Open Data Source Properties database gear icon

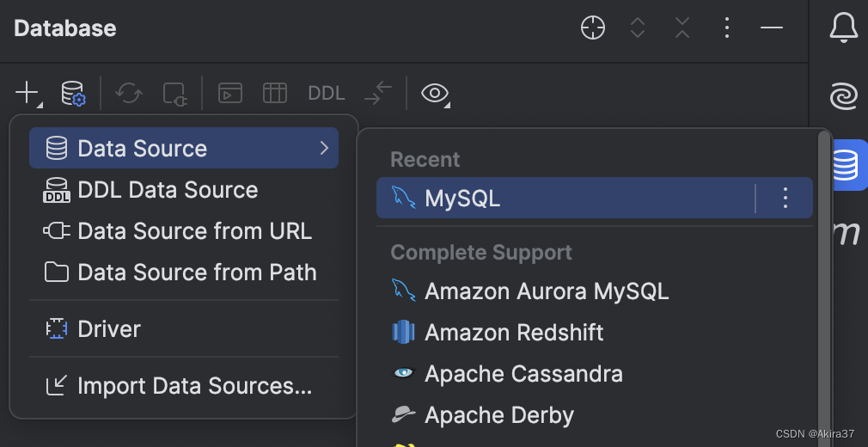(73, 93)
